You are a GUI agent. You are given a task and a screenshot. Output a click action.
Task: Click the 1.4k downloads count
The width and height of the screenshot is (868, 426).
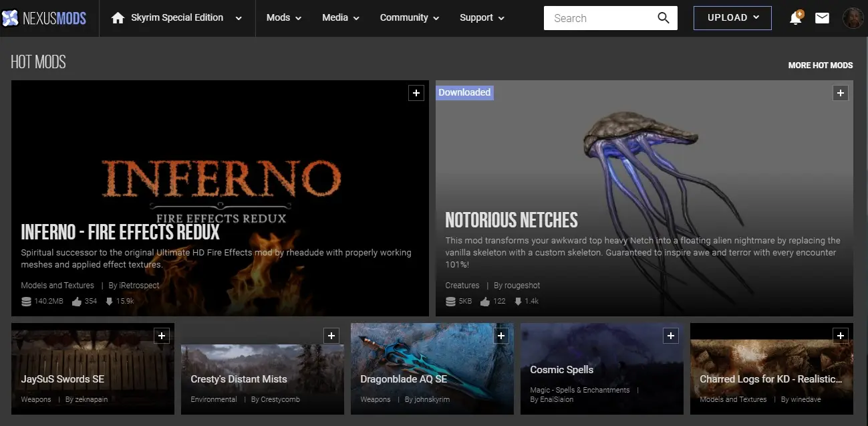coord(532,302)
